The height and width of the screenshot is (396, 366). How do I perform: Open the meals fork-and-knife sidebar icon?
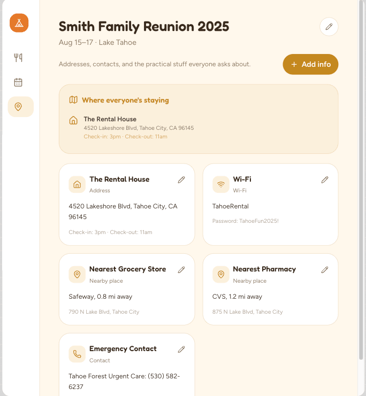pos(18,58)
